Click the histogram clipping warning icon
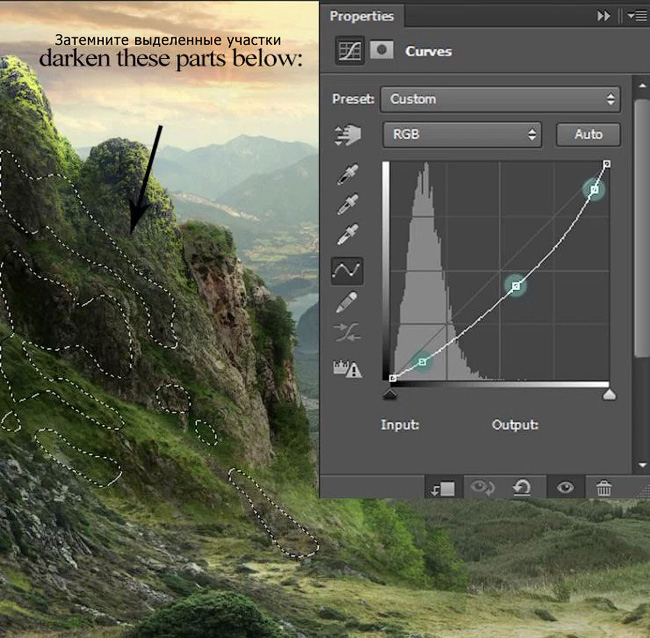Viewport: 650px width, 638px height. (x=347, y=368)
